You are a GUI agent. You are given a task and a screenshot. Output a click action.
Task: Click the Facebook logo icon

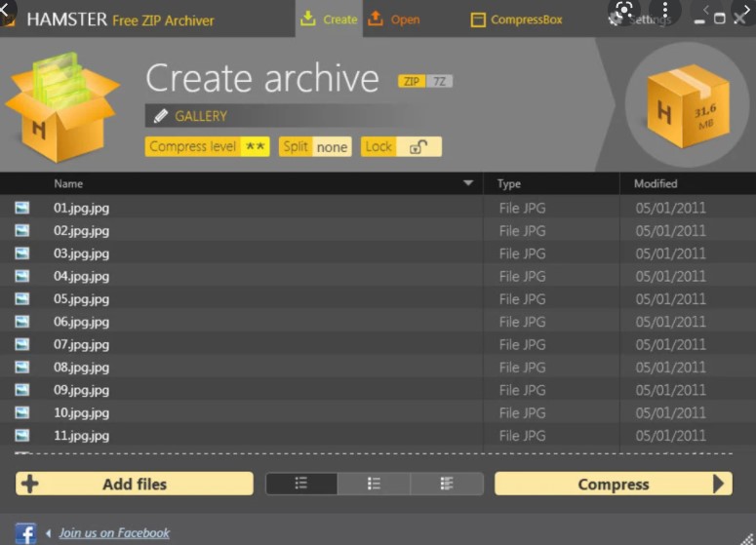25,533
